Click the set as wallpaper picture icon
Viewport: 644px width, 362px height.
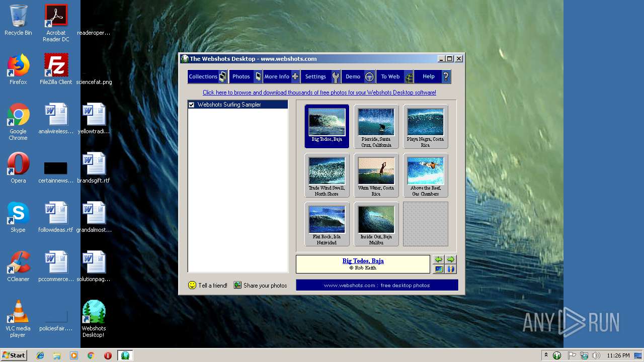[x=439, y=269]
